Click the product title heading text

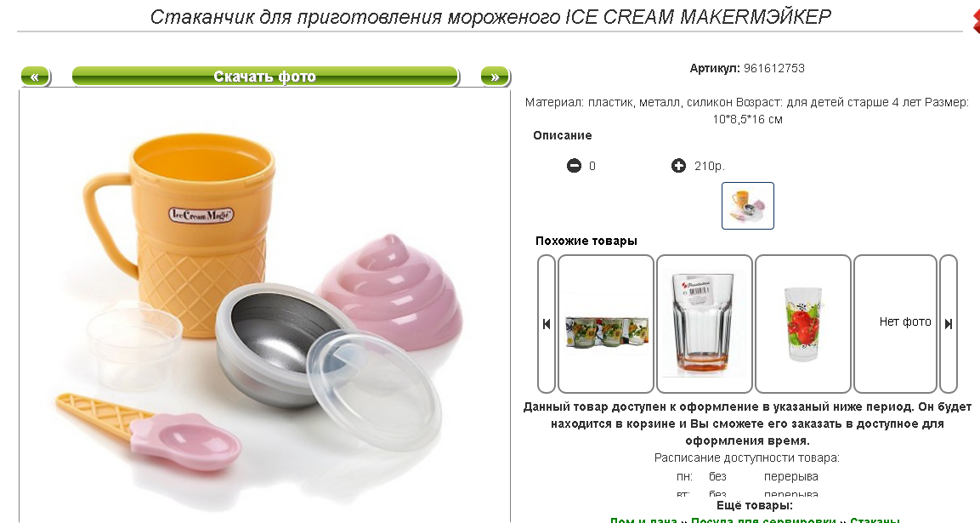[490, 17]
